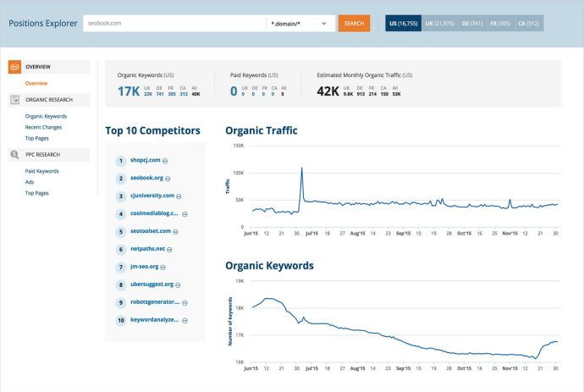Click the circle icon next to keywordanalyze...

(185, 320)
